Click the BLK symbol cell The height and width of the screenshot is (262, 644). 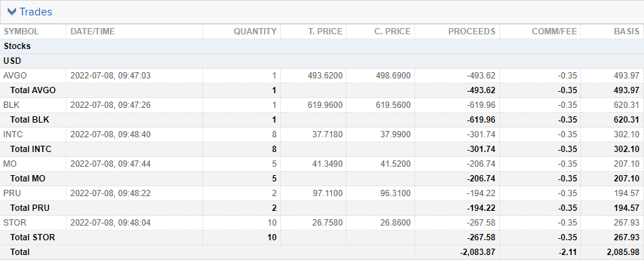pos(11,105)
